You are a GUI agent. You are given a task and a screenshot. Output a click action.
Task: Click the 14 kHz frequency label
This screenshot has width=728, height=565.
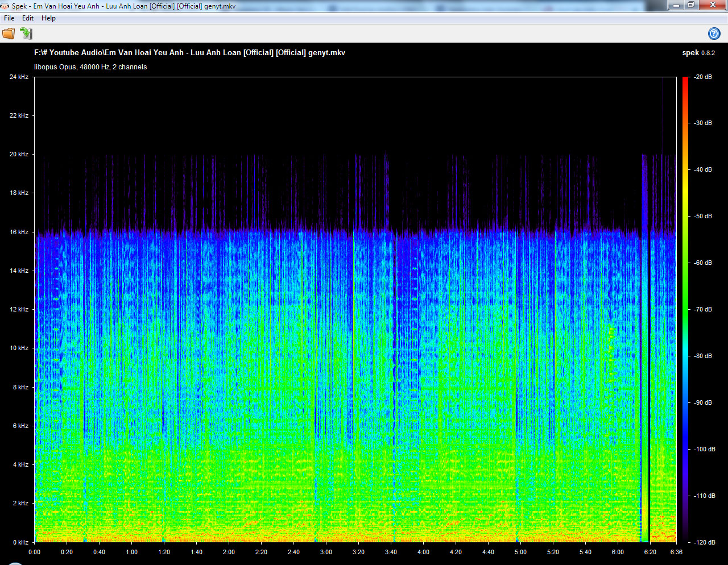tap(19, 271)
